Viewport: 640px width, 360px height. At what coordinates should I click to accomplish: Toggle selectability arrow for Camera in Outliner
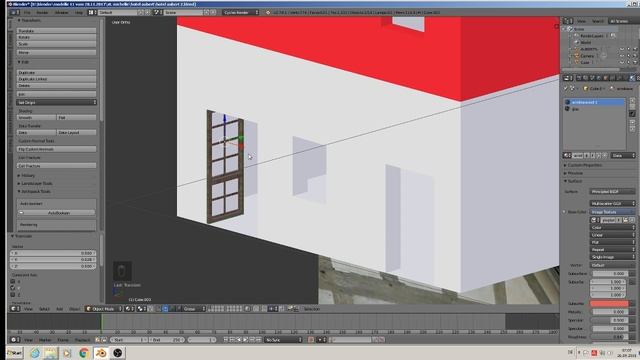pos(629,56)
